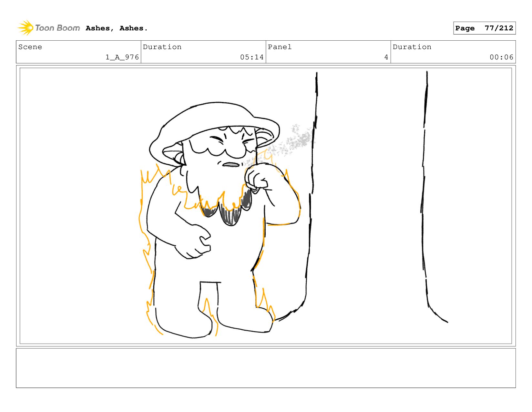Click the 'Ashes, Ashes.' project title
The width and height of the screenshot is (532, 412).
pos(117,28)
